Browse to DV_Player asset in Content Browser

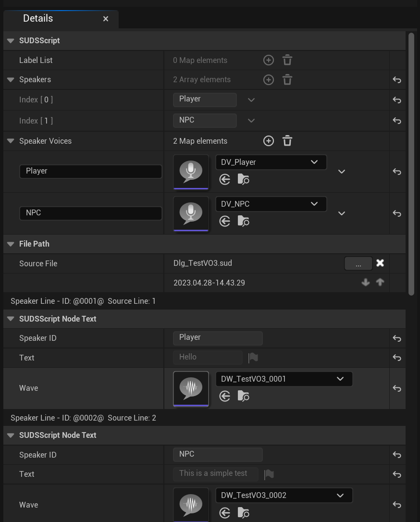tap(243, 179)
